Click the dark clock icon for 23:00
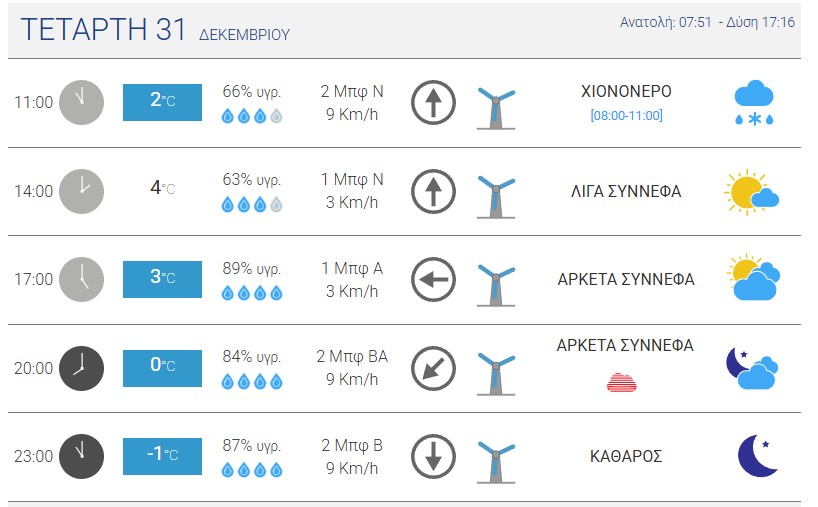The width and height of the screenshot is (818, 507). click(x=80, y=456)
